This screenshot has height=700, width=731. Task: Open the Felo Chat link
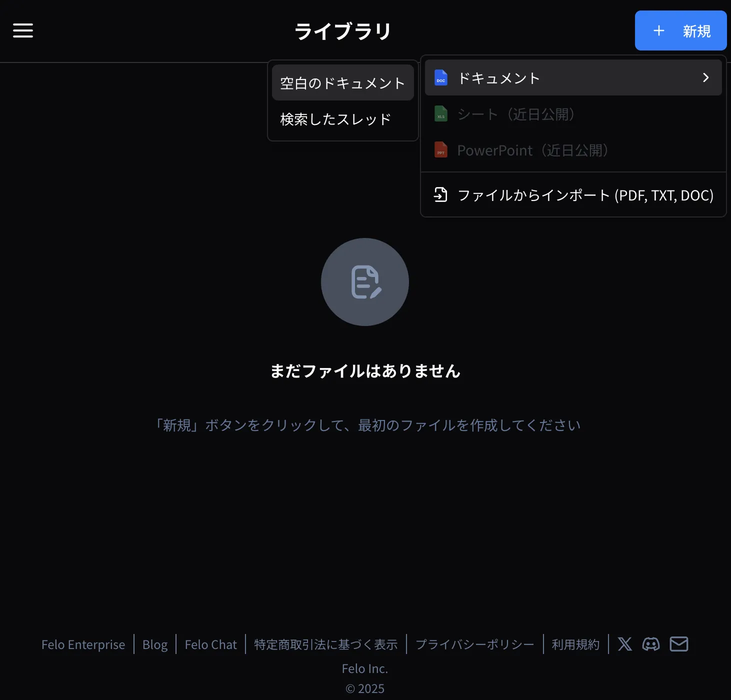(x=210, y=644)
